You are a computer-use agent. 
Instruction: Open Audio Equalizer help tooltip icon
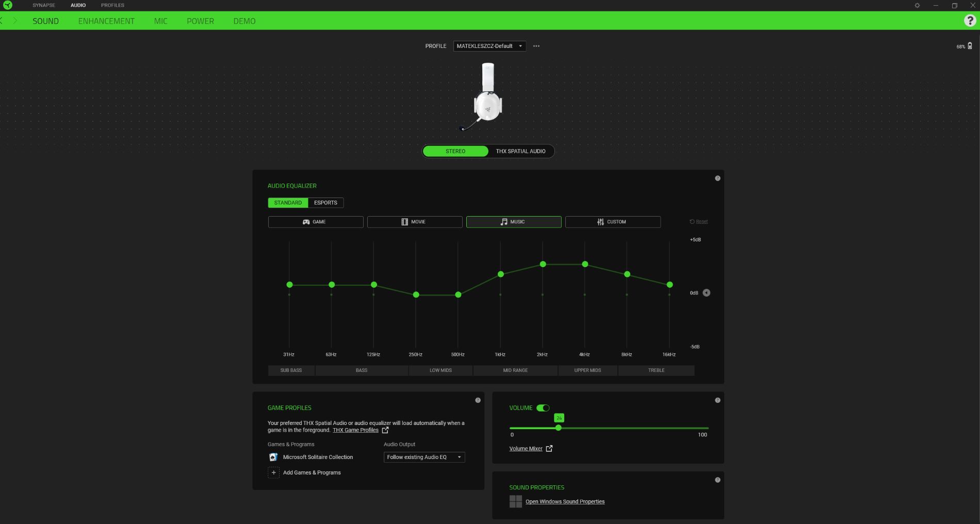[x=717, y=178]
